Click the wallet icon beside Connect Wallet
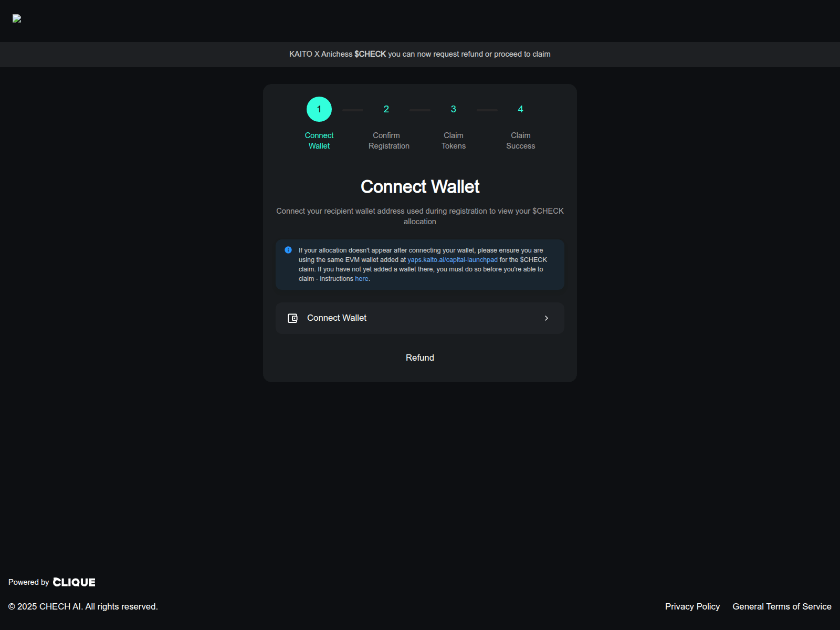Image resolution: width=840 pixels, height=630 pixels. (292, 318)
